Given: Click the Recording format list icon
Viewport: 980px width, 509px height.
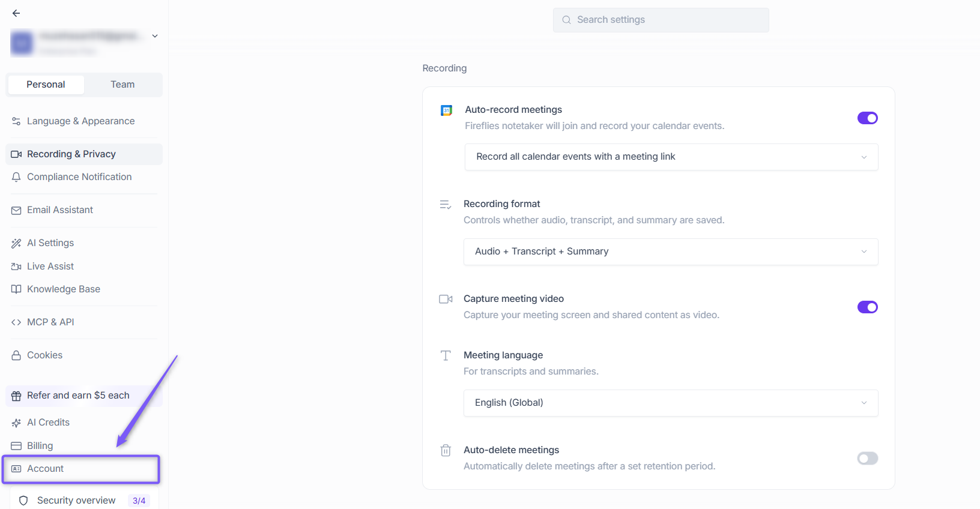Looking at the screenshot, I should click(x=446, y=205).
